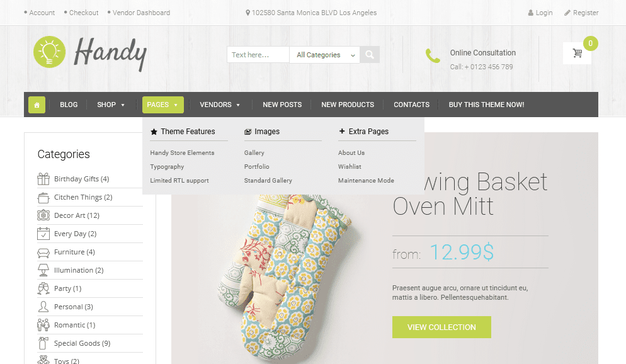This screenshot has height=364, width=626.
Task: Click the Party glasses icon
Action: point(43,288)
